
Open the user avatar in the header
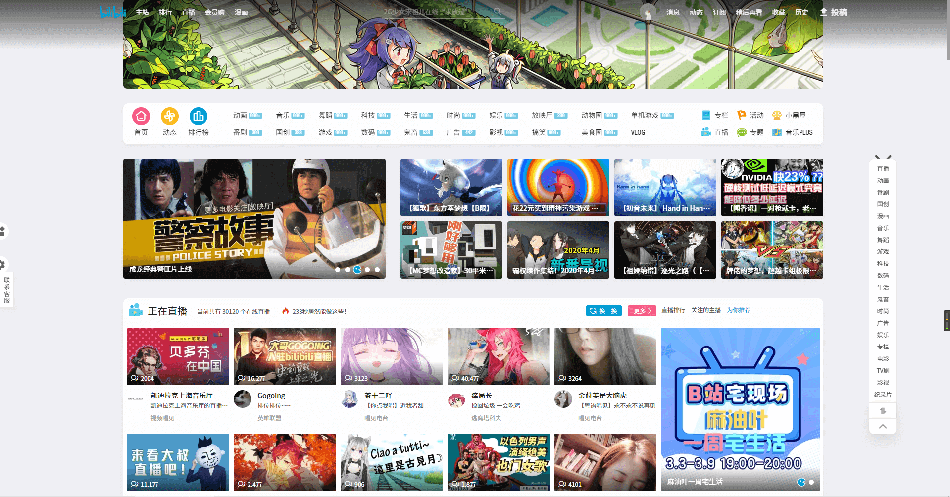(x=648, y=12)
